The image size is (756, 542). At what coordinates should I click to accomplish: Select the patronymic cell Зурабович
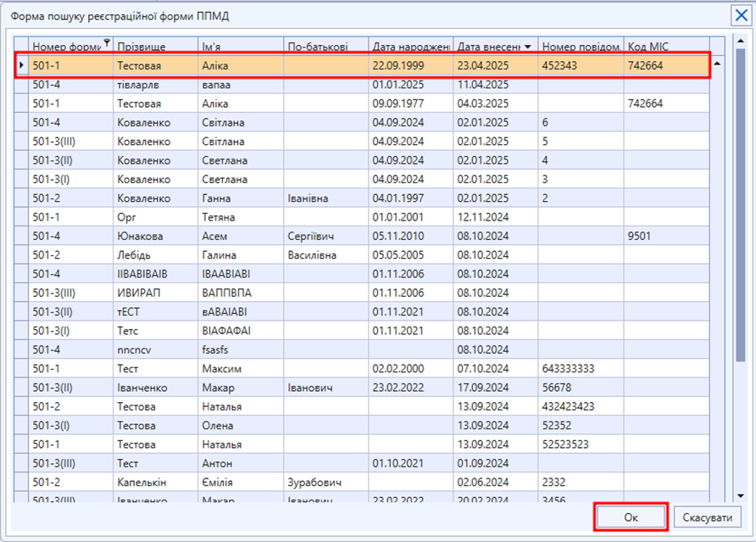[326, 482]
